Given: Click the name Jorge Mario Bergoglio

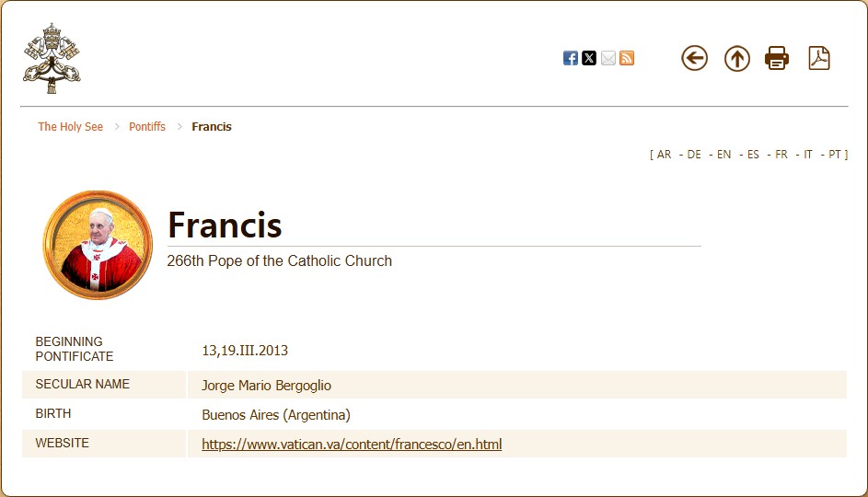Looking at the screenshot, I should [x=266, y=386].
